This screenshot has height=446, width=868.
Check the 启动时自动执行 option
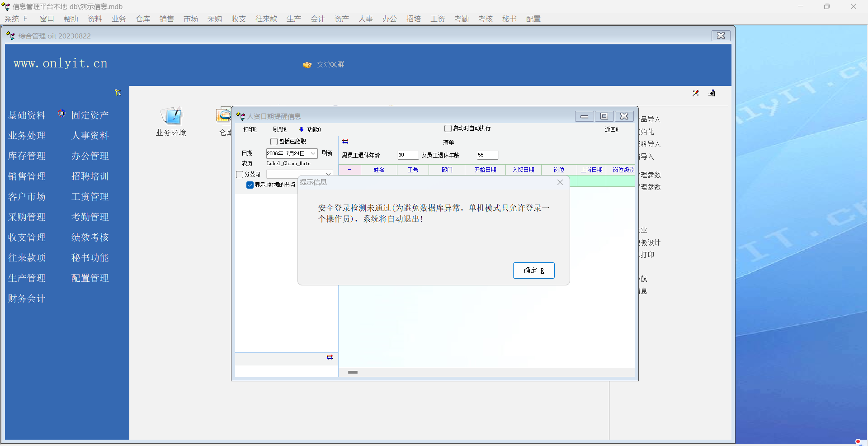[448, 128]
